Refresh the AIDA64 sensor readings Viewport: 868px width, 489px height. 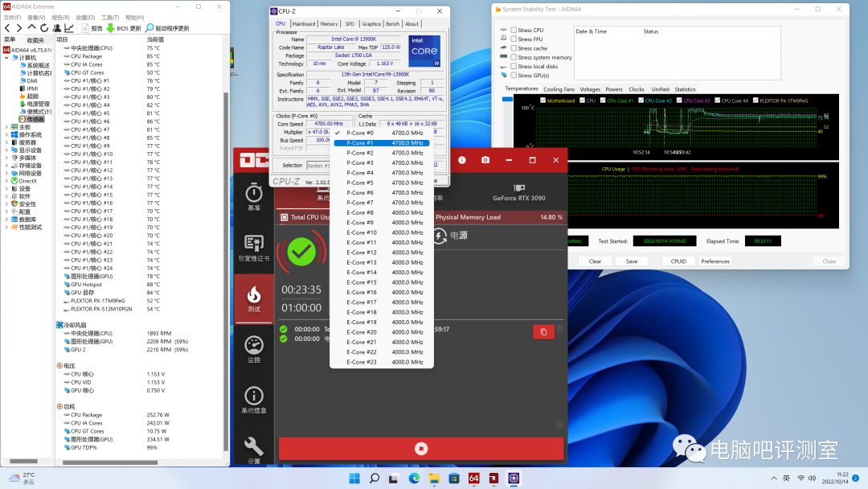(44, 27)
